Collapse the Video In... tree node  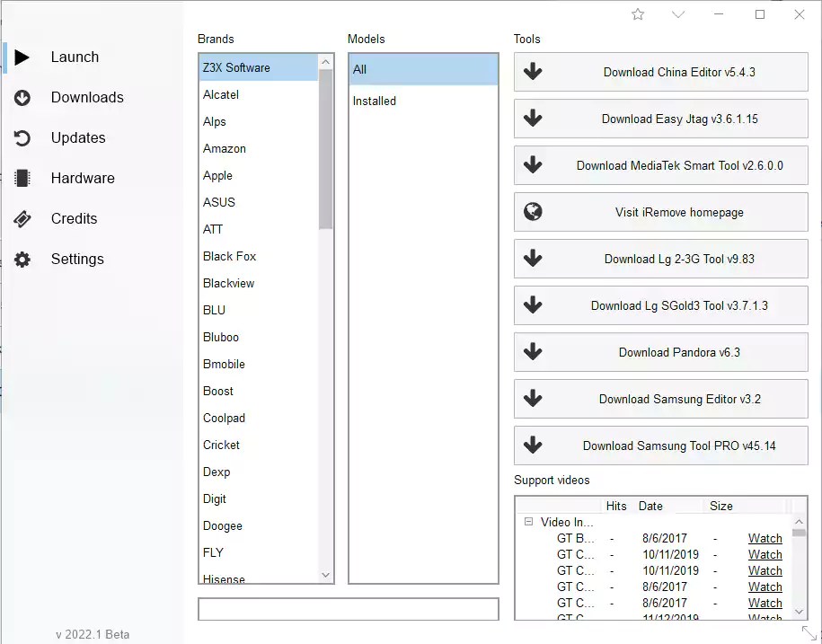click(x=528, y=522)
